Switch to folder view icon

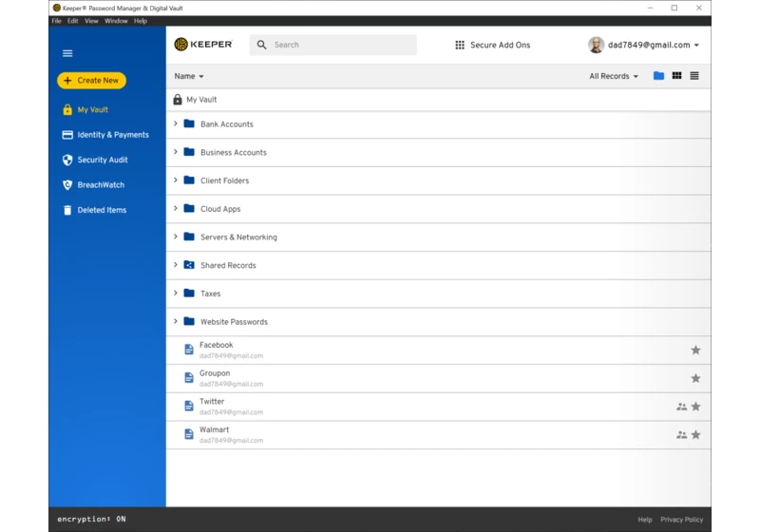coord(658,76)
